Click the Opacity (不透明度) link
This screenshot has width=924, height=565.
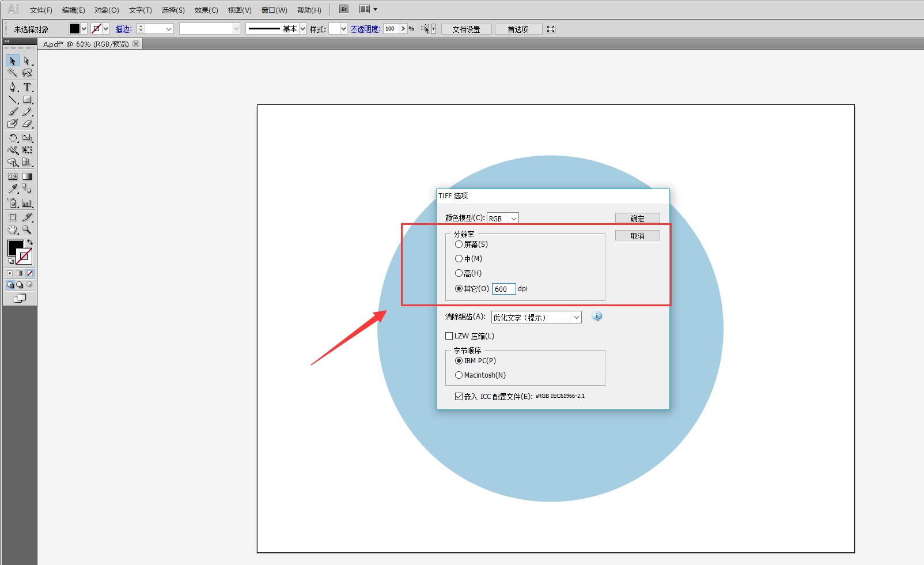365,29
